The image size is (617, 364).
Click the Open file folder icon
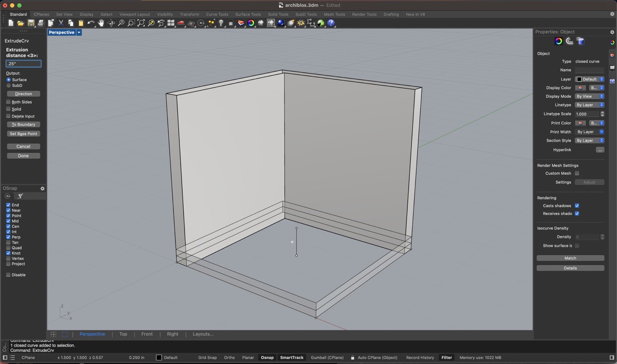21,23
